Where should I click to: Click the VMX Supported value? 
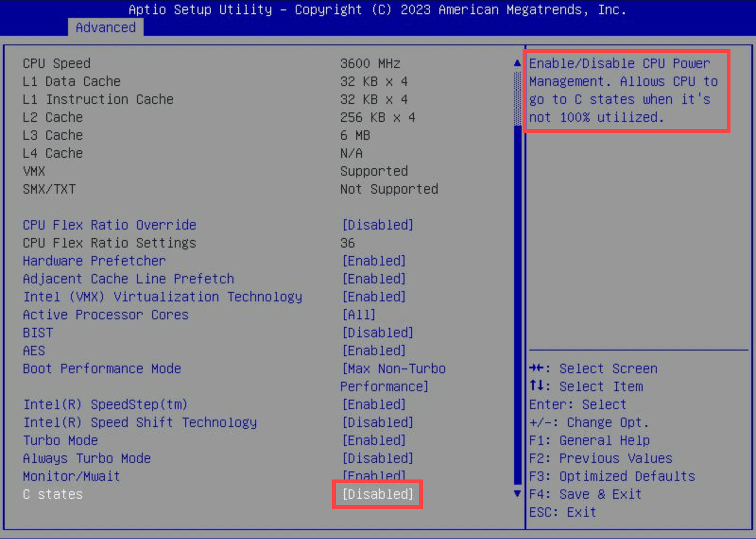[x=374, y=171]
